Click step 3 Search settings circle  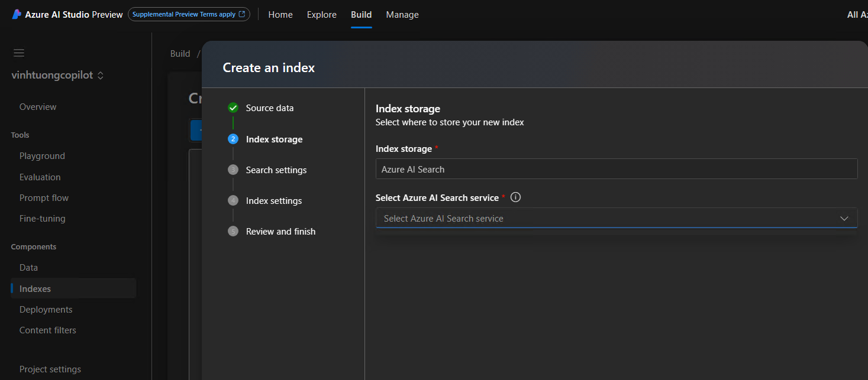(233, 170)
